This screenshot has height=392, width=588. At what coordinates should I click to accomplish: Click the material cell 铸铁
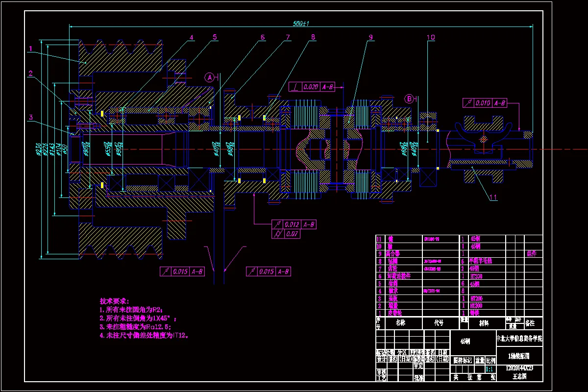click(475, 313)
